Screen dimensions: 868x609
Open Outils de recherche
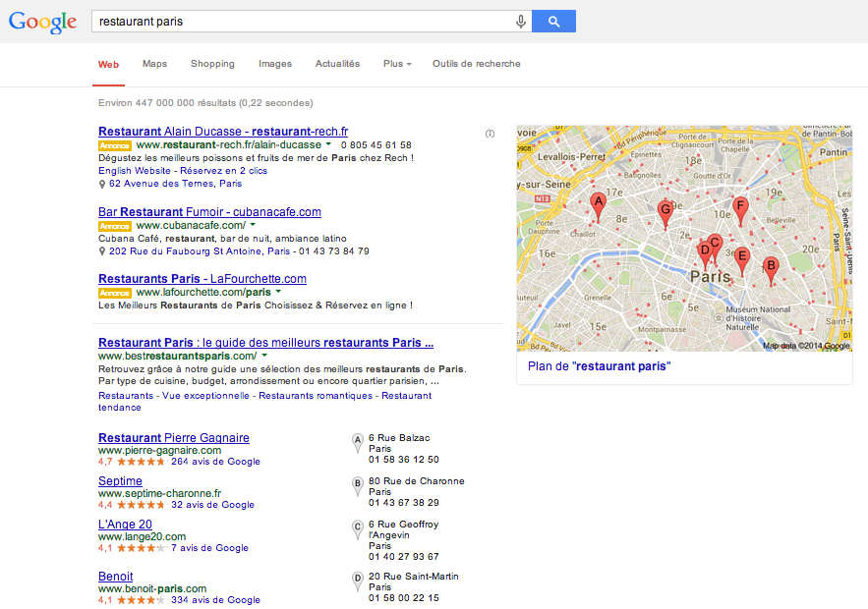pyautogui.click(x=476, y=64)
